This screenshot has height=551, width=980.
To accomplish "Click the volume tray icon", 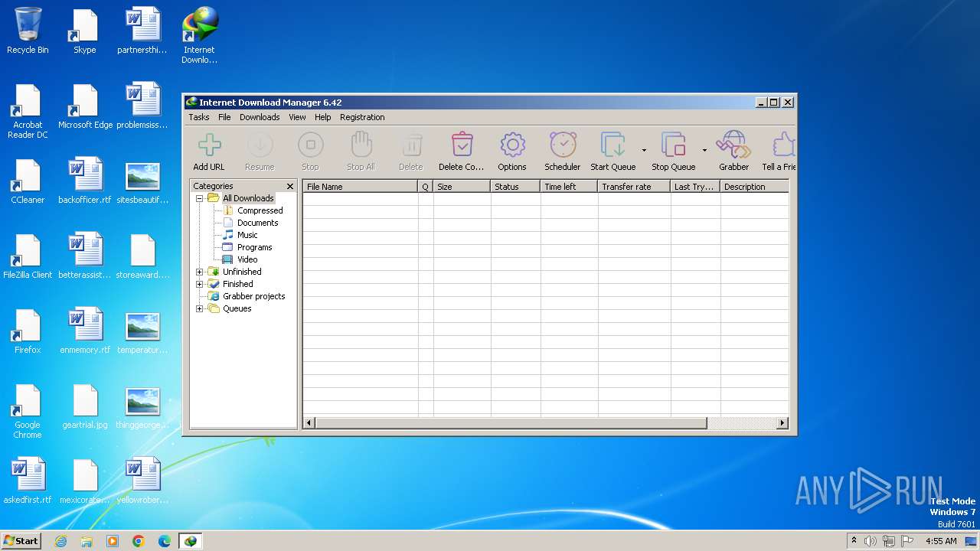I will point(871,541).
